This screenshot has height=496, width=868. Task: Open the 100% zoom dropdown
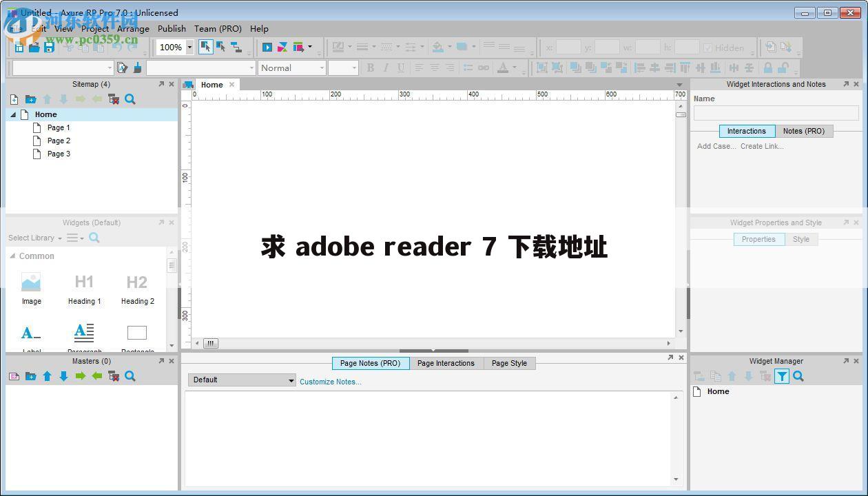coord(189,47)
